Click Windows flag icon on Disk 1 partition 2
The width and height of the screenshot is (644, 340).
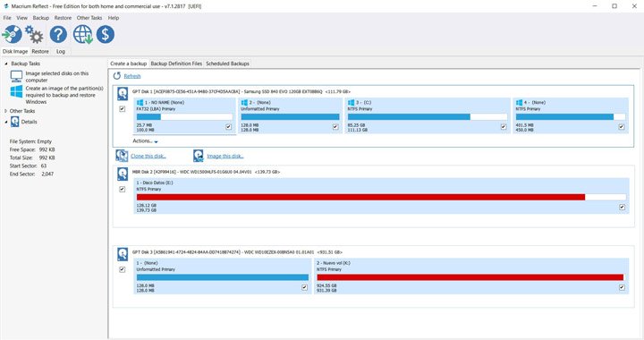244,102
